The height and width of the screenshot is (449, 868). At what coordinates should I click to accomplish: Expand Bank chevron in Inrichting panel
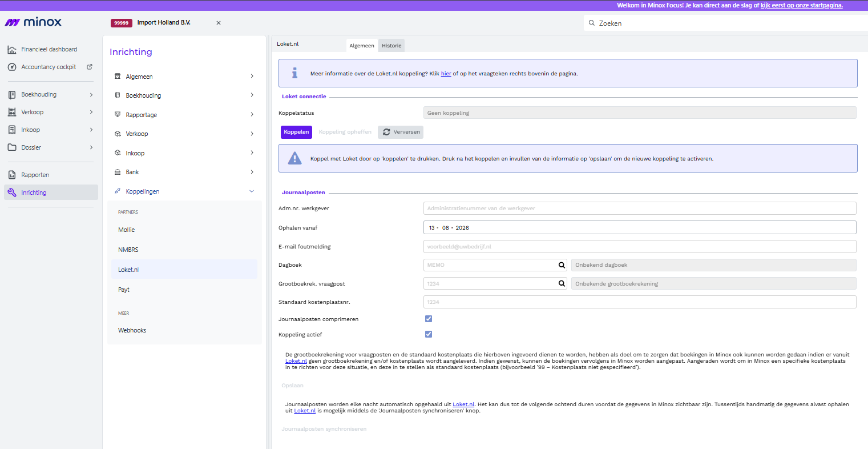point(252,172)
